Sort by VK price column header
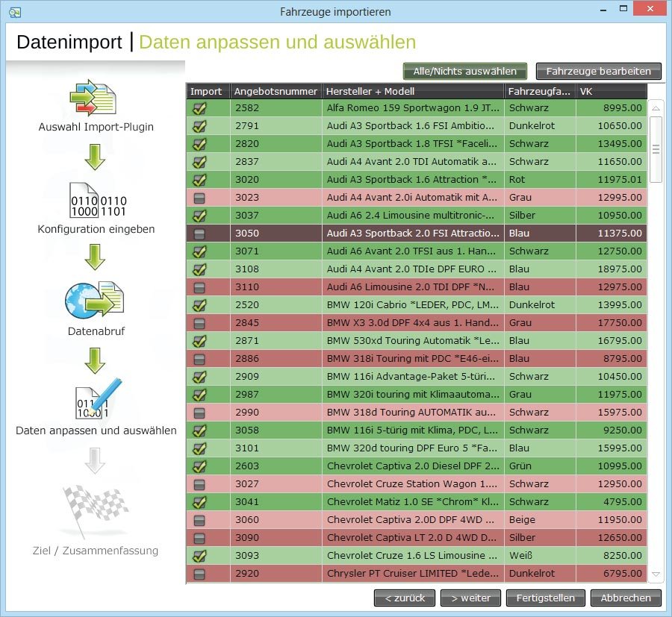 [611, 91]
